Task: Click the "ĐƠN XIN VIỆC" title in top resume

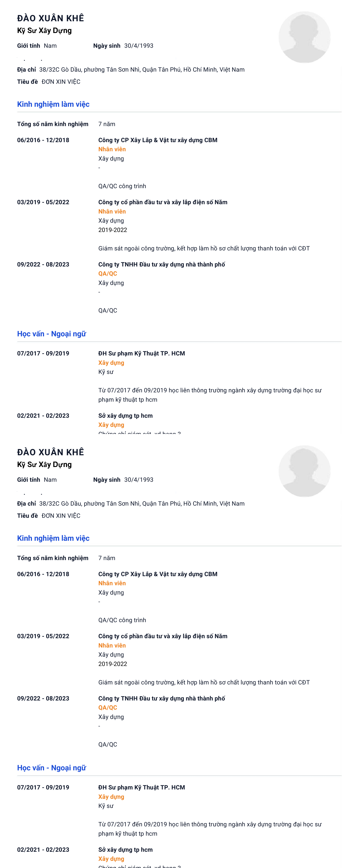Action: [61, 82]
